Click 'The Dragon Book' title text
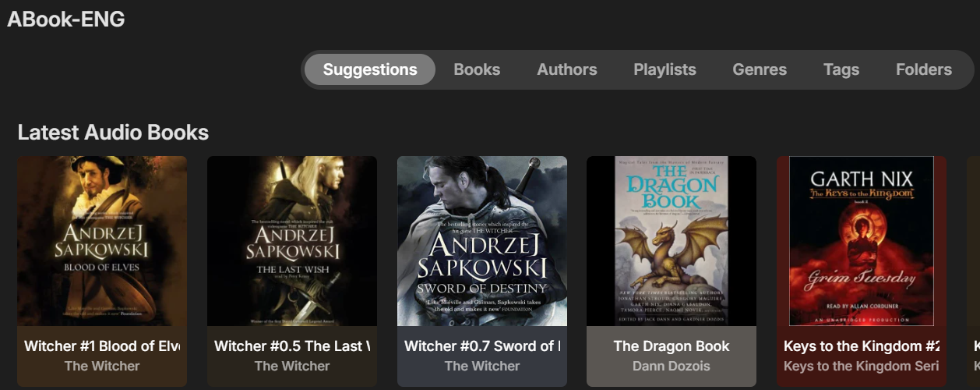 point(672,346)
